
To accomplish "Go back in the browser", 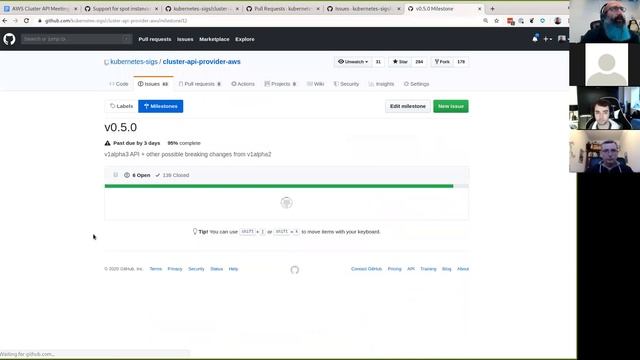I will pos(5,20).
